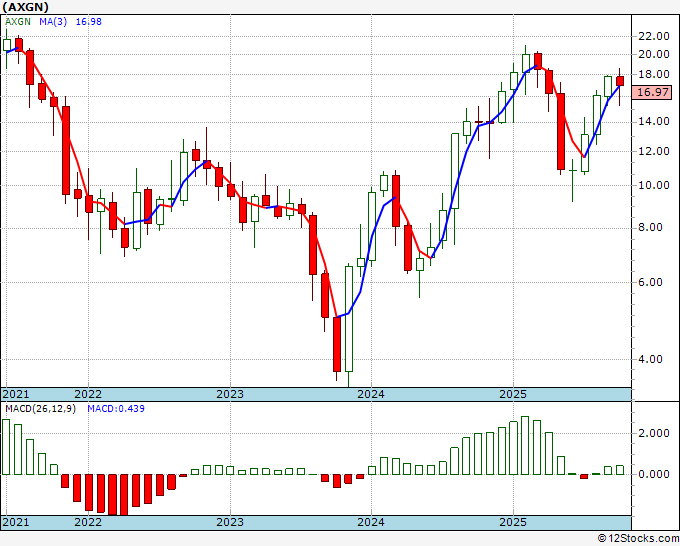Click the AXGN legend label
The height and width of the screenshot is (546, 680).
pyautogui.click(x=18, y=22)
